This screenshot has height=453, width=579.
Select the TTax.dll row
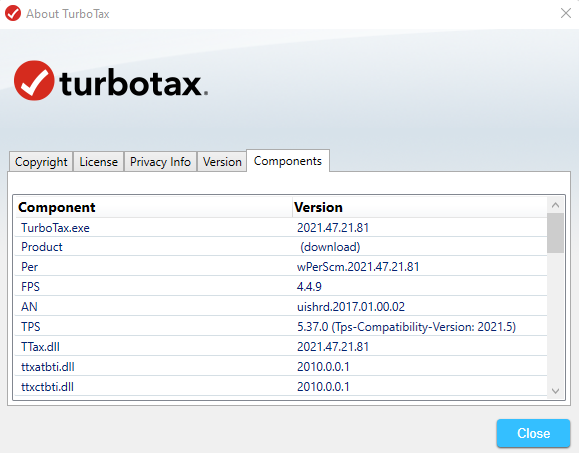tap(281, 346)
